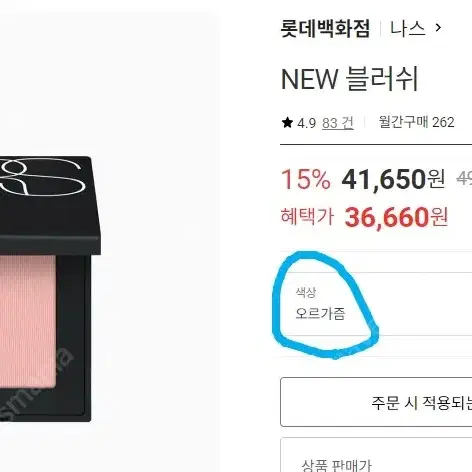Click the strikethrough original price

[464, 179]
